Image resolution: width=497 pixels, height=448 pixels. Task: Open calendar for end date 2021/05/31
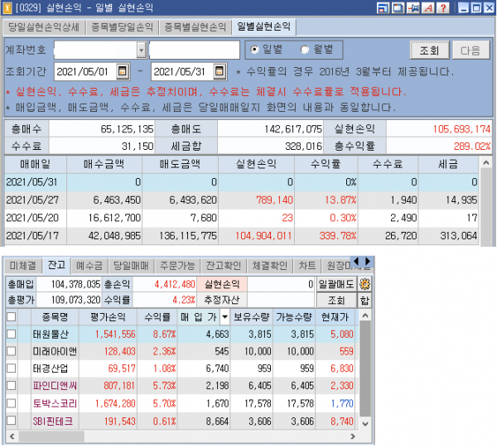[219, 71]
